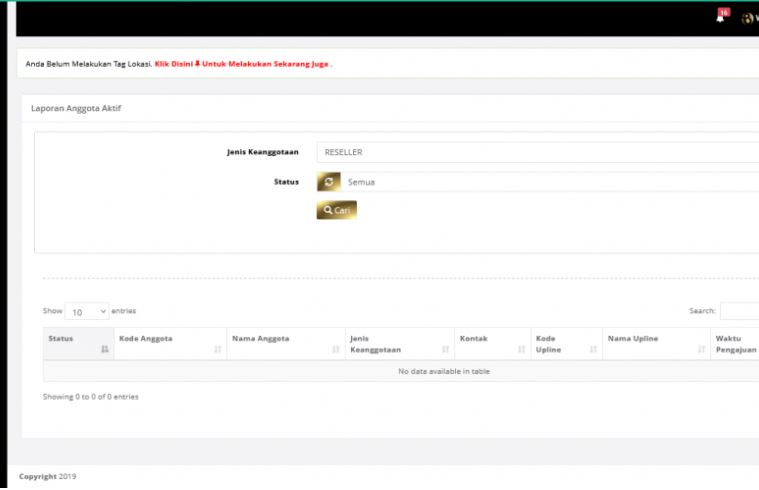Click the Kode Anggota column header text

pyautogui.click(x=146, y=339)
